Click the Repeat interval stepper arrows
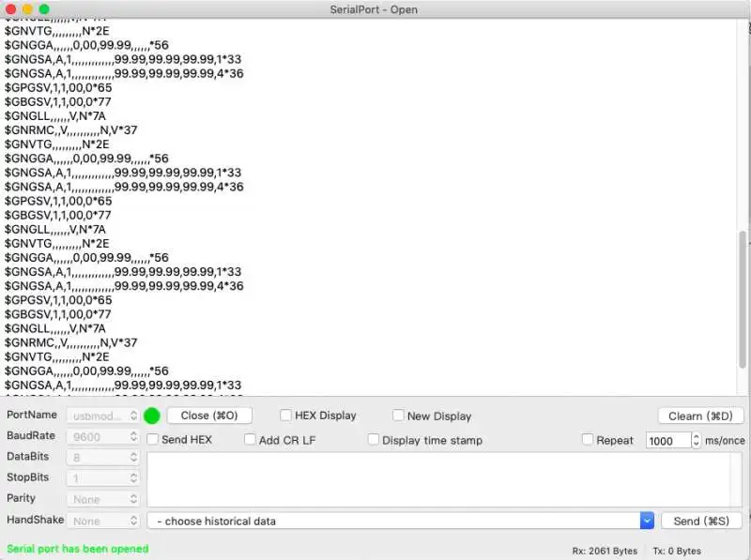The width and height of the screenshot is (751, 560). pos(696,440)
